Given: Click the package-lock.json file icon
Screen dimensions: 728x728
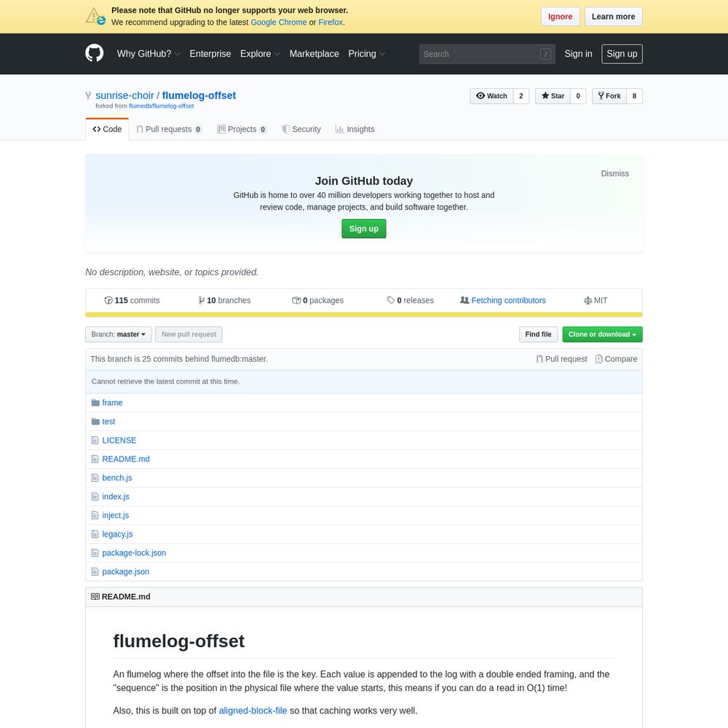Looking at the screenshot, I should 95,553.
